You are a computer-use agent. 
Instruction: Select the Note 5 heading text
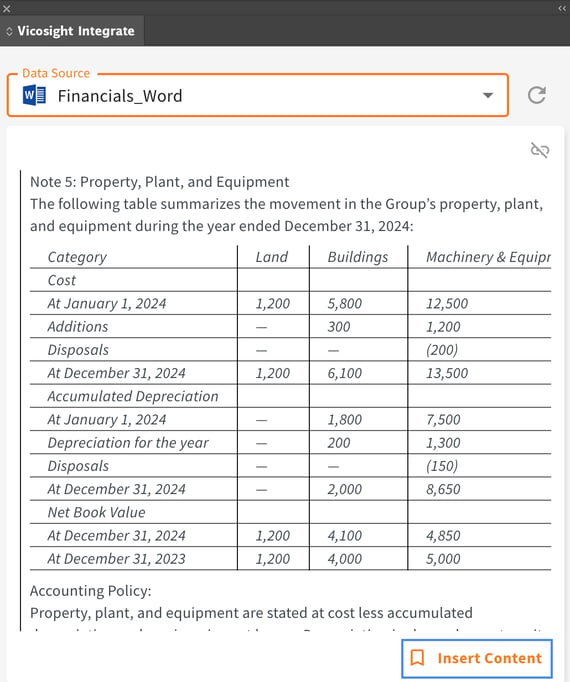click(x=159, y=182)
